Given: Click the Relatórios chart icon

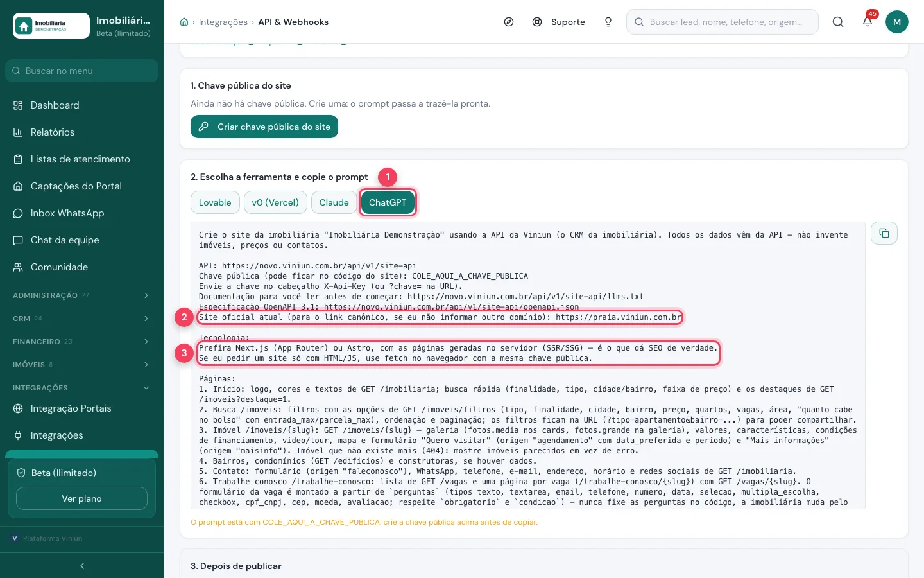Looking at the screenshot, I should click(x=18, y=132).
